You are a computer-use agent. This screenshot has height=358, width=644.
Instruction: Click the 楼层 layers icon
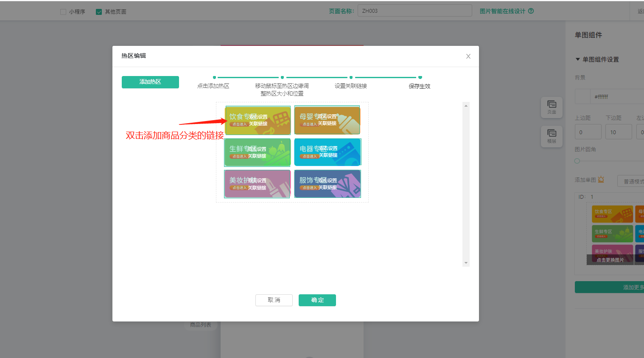552,136
